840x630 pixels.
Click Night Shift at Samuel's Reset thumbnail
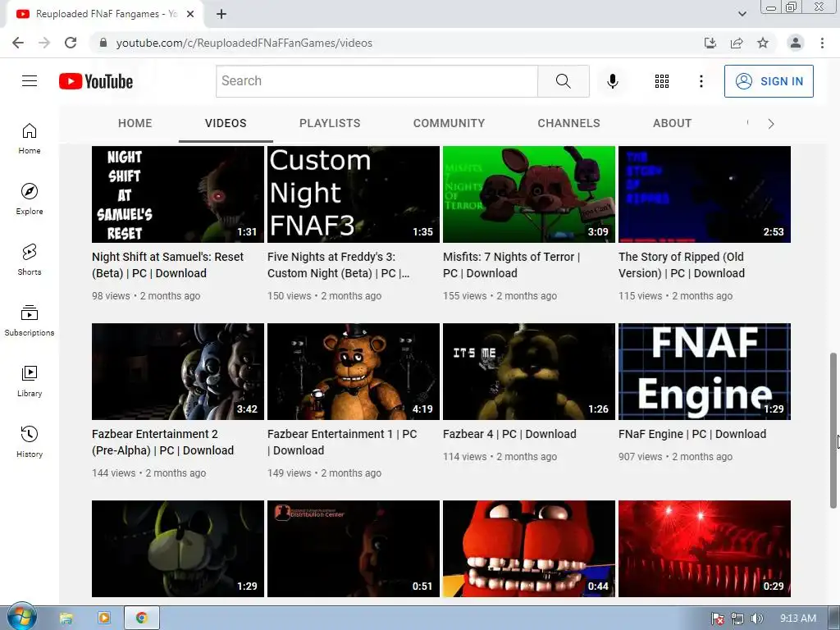pos(178,194)
